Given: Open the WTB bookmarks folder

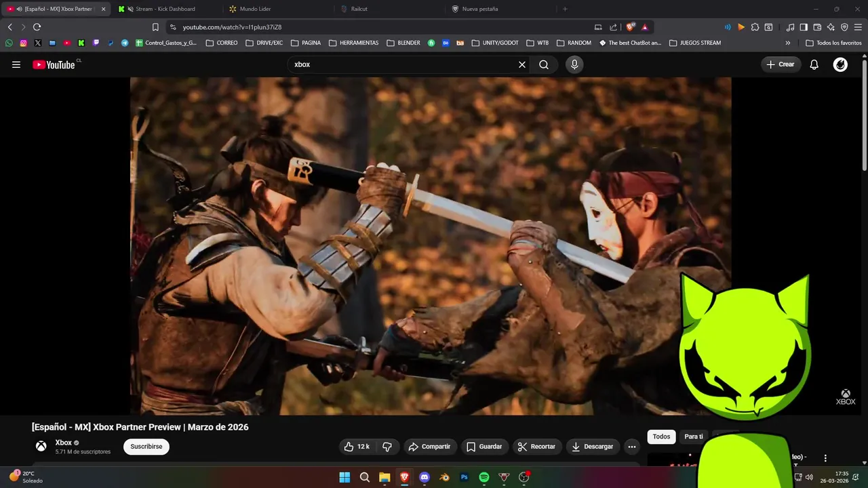Looking at the screenshot, I should [538, 43].
